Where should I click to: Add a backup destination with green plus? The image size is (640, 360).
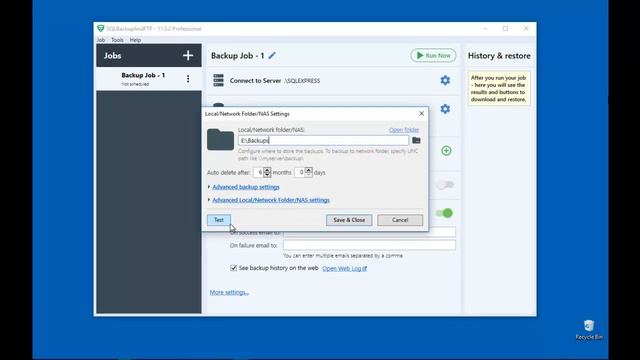(x=446, y=151)
